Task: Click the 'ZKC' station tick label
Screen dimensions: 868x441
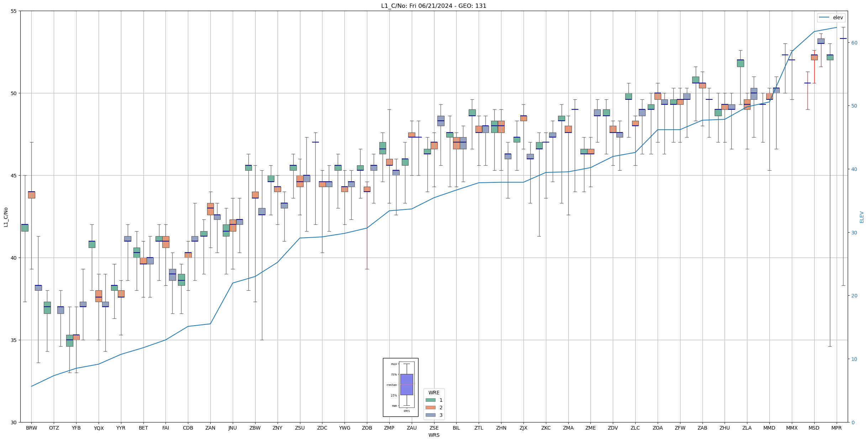Action: (x=546, y=428)
